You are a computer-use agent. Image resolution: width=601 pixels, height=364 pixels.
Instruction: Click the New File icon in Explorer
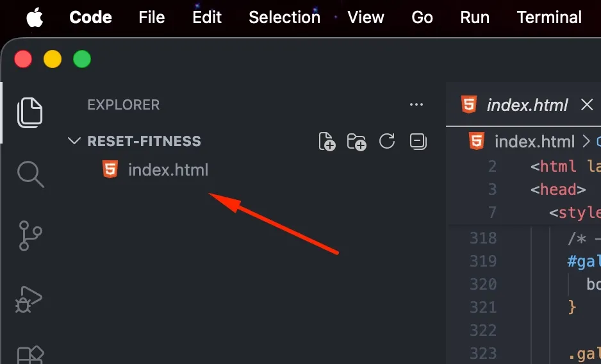[x=327, y=141]
